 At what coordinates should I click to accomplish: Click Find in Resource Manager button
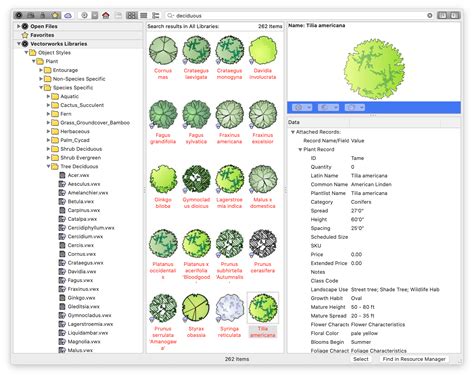pyautogui.click(x=414, y=359)
